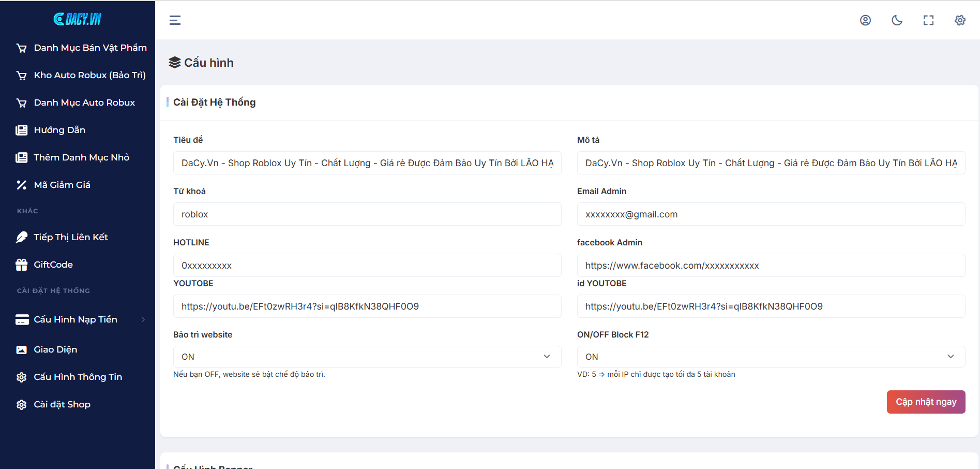Focus the Mô tả input field

click(x=771, y=163)
